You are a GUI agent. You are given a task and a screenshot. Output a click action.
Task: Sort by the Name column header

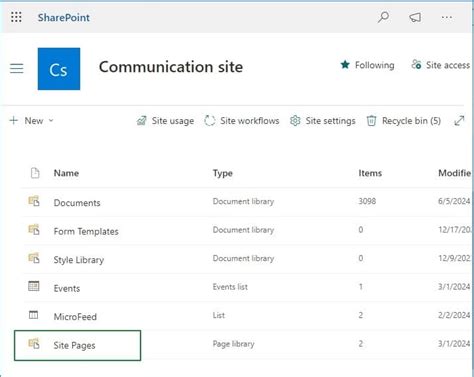pos(66,173)
